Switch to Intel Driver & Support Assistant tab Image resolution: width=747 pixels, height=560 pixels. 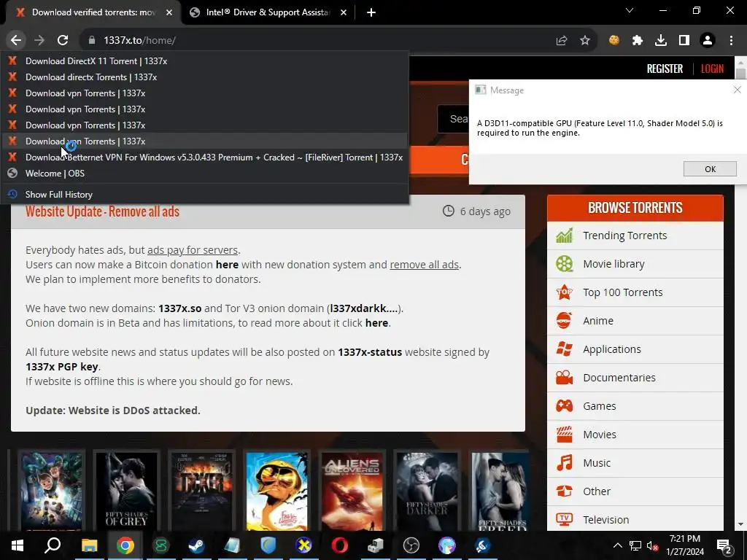click(268, 12)
